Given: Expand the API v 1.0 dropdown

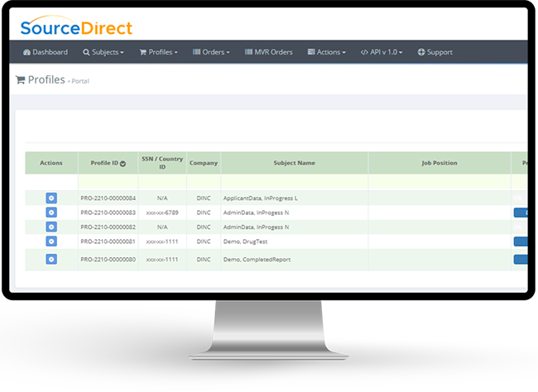Looking at the screenshot, I should pos(382,52).
